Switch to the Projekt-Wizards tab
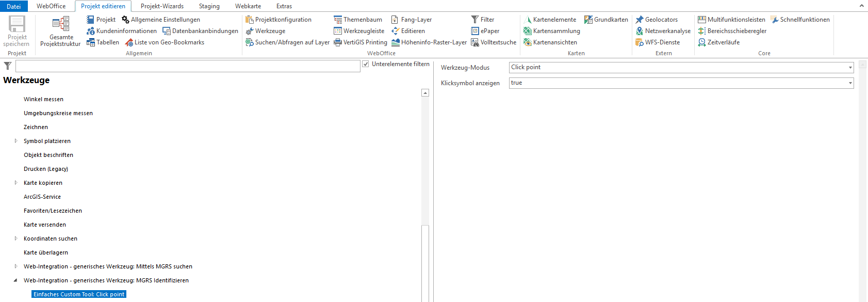 [x=162, y=6]
